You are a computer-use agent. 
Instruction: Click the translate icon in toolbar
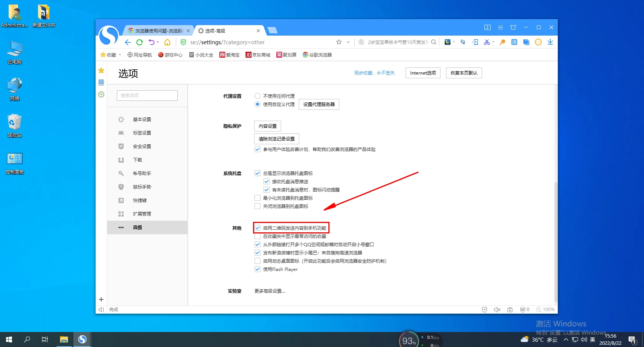(514, 42)
